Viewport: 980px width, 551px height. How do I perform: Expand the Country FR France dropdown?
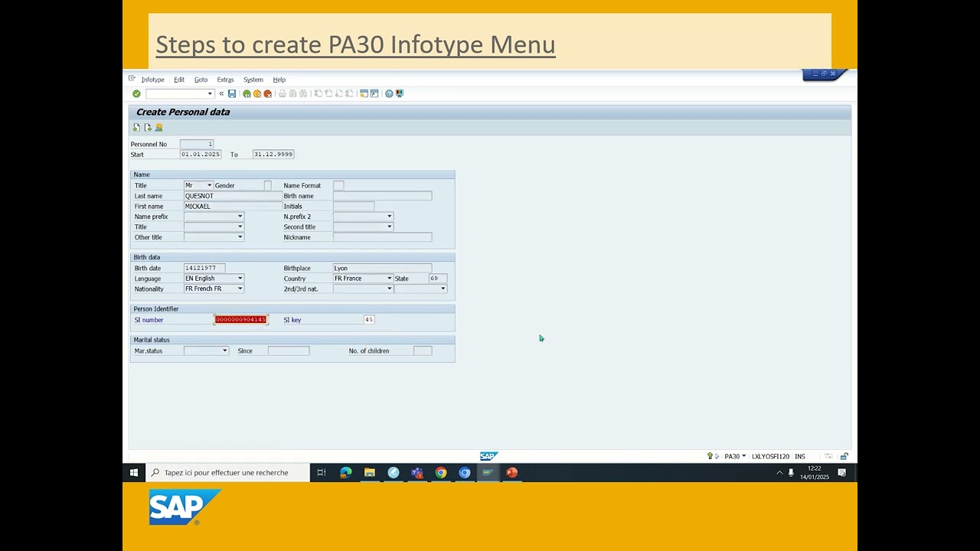click(389, 279)
